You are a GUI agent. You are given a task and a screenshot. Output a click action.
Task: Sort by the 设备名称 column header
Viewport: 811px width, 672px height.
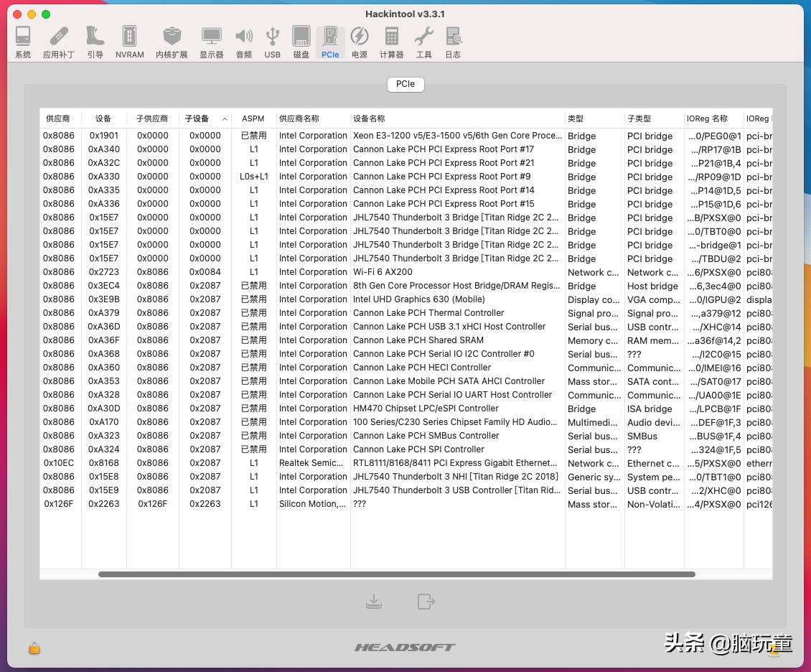[x=456, y=118]
